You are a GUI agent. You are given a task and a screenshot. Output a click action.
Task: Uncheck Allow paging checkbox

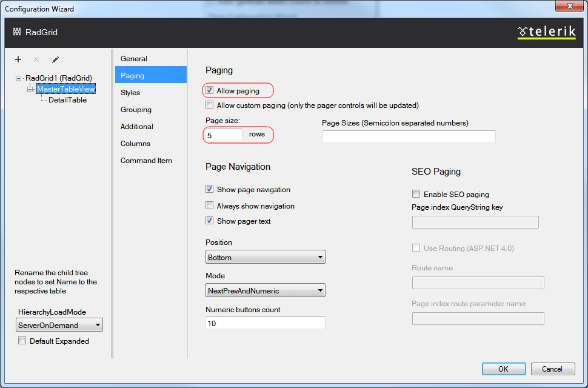210,91
